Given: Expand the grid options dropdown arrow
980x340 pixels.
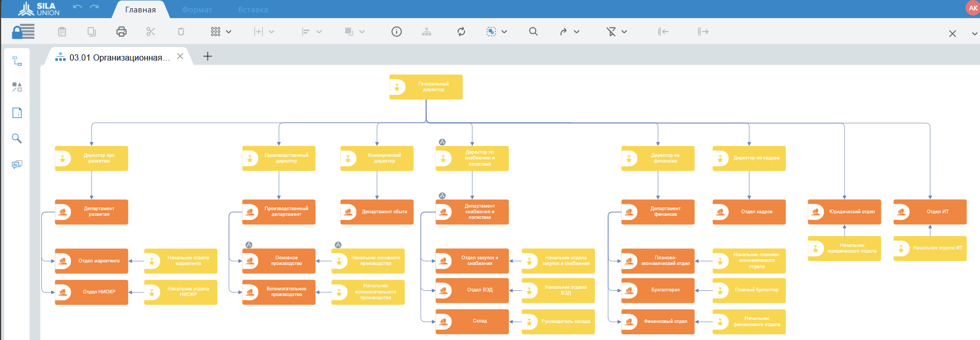Looking at the screenshot, I should click(229, 32).
